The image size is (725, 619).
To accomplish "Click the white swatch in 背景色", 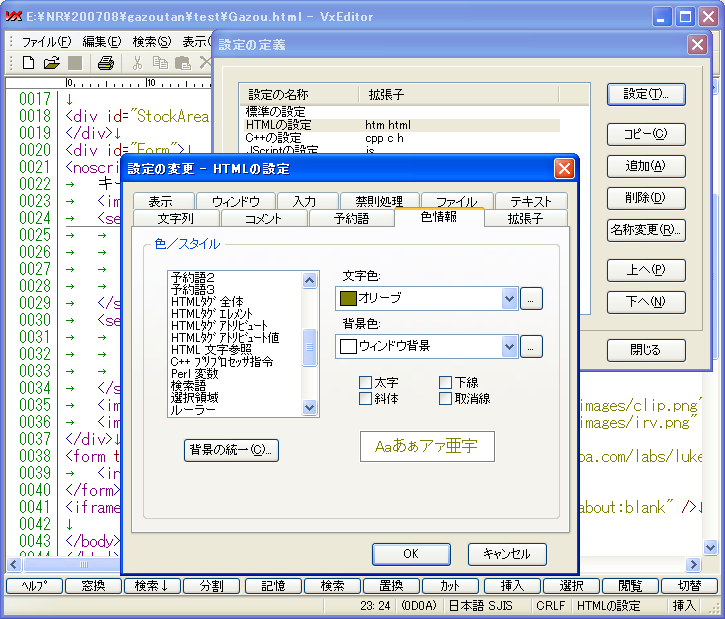I will coord(348,346).
